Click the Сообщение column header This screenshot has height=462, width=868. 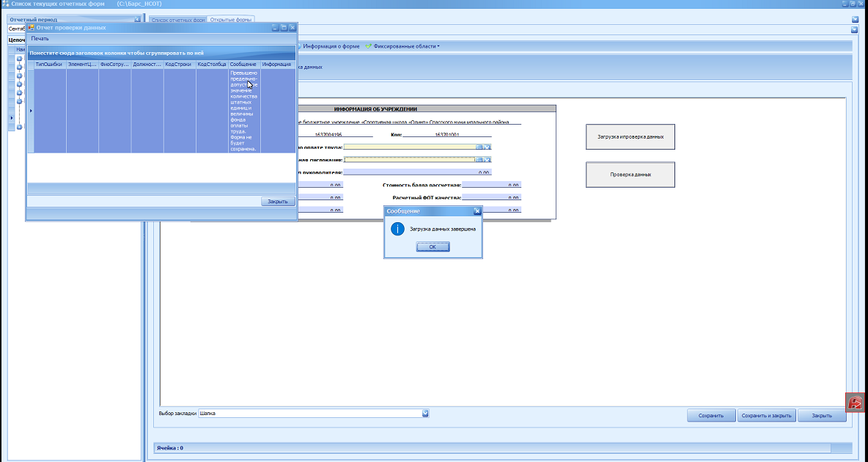244,65
